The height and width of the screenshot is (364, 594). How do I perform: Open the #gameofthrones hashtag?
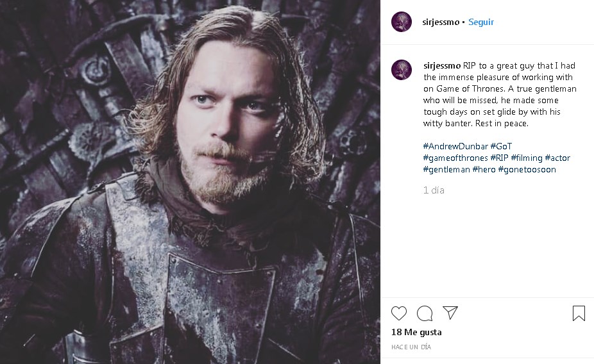pos(455,158)
